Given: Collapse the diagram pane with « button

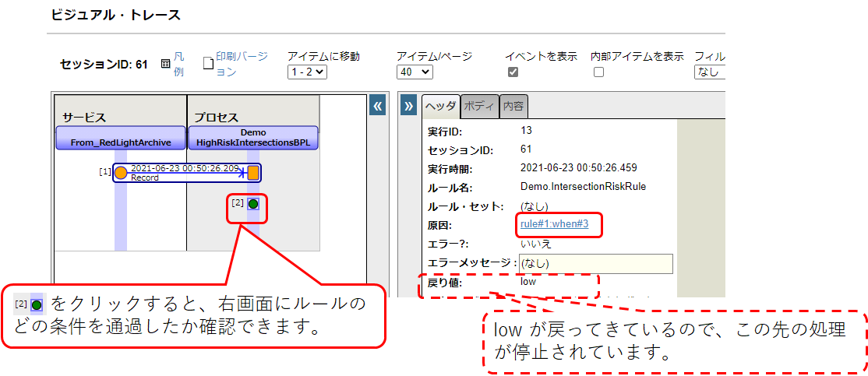Looking at the screenshot, I should [x=378, y=107].
